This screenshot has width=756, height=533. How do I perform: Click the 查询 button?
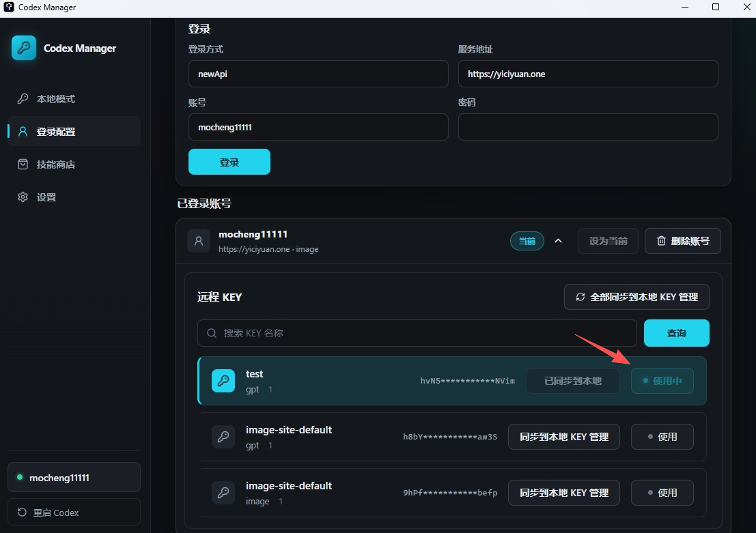tap(677, 333)
